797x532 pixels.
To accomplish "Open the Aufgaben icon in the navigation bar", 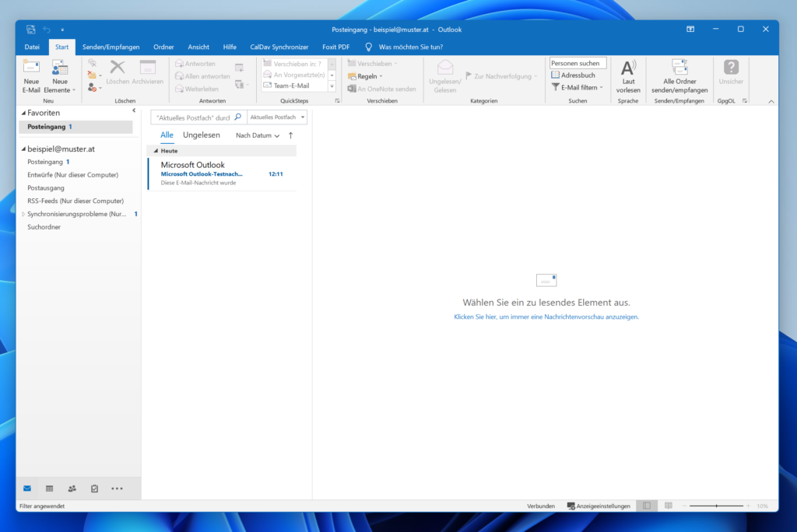I will point(94,488).
